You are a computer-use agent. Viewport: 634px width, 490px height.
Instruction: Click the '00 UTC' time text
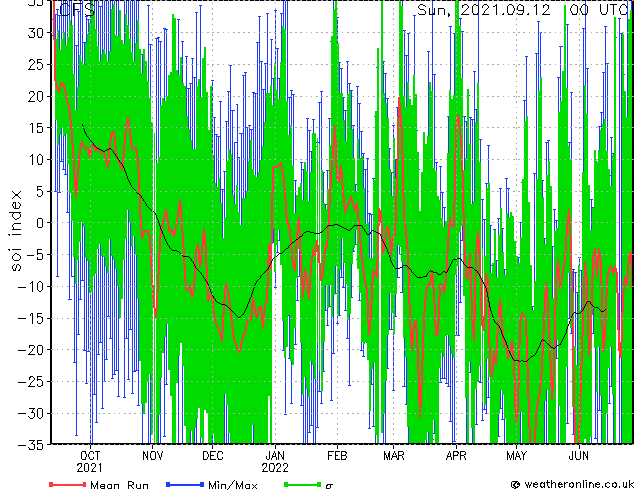[x=599, y=10]
